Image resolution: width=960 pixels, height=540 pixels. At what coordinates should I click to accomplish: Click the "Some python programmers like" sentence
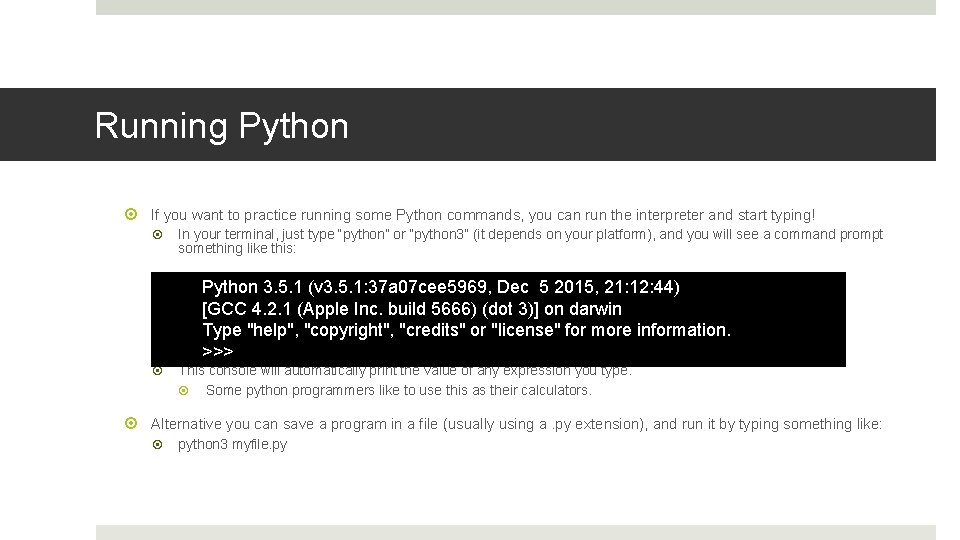(x=398, y=390)
